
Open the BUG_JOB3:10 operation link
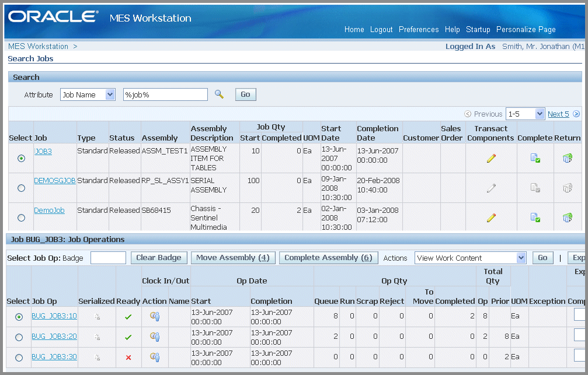click(x=54, y=316)
